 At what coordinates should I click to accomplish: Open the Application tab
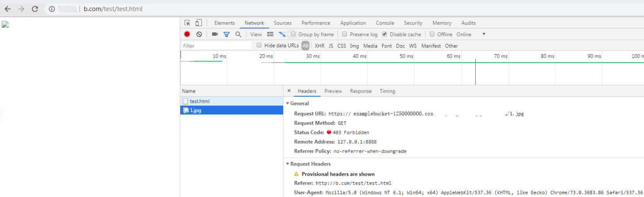pyautogui.click(x=353, y=23)
